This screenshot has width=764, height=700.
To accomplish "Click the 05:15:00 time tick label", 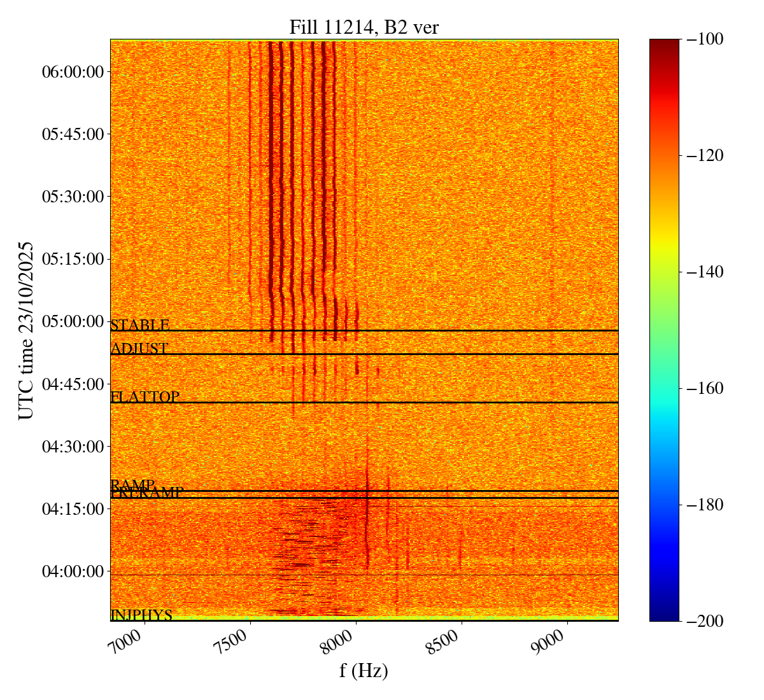I will pos(73,259).
